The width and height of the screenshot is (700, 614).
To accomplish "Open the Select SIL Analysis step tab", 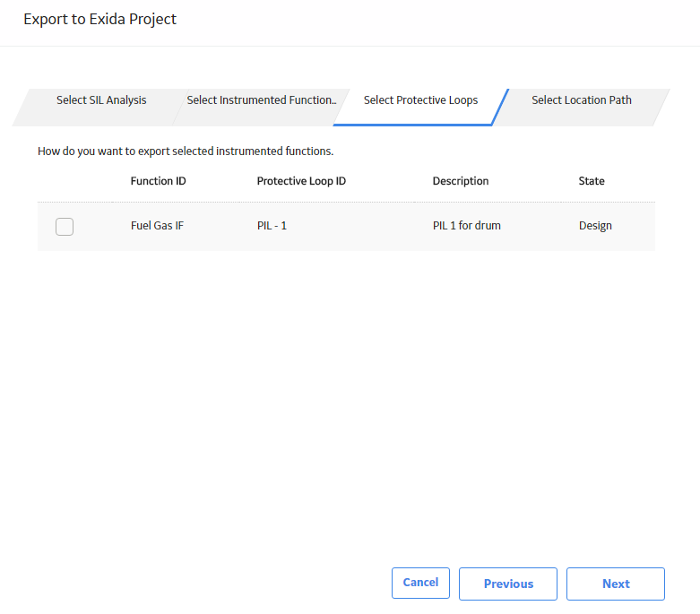I will point(101,100).
